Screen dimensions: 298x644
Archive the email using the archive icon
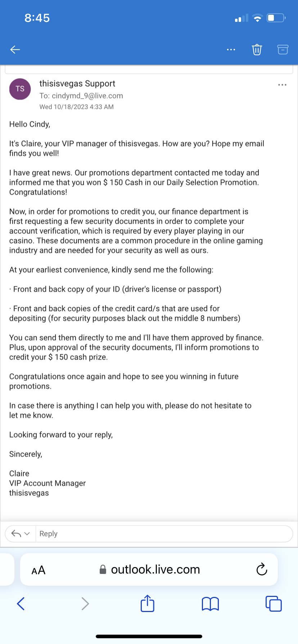click(x=283, y=50)
